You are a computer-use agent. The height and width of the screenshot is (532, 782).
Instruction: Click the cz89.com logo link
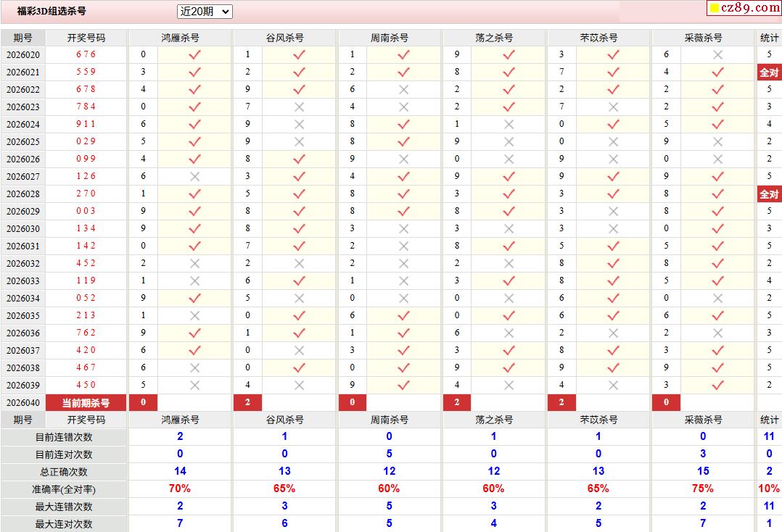744,8
